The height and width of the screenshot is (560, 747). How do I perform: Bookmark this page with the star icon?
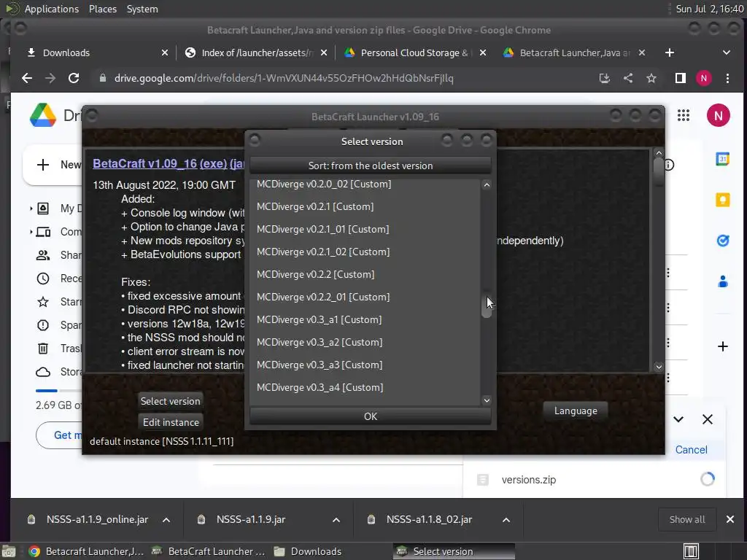click(x=651, y=79)
